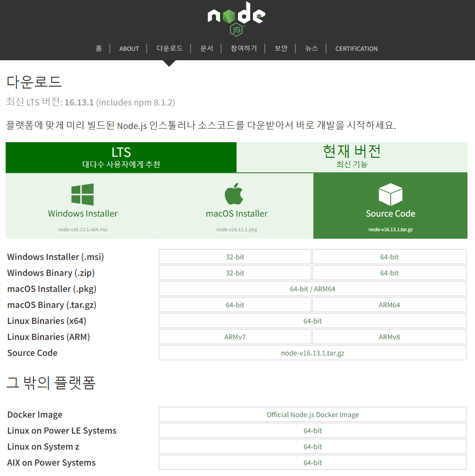The width and height of the screenshot is (475, 476).
Task: Click the Windows Installer (.msi) row label
Action: pos(56,257)
